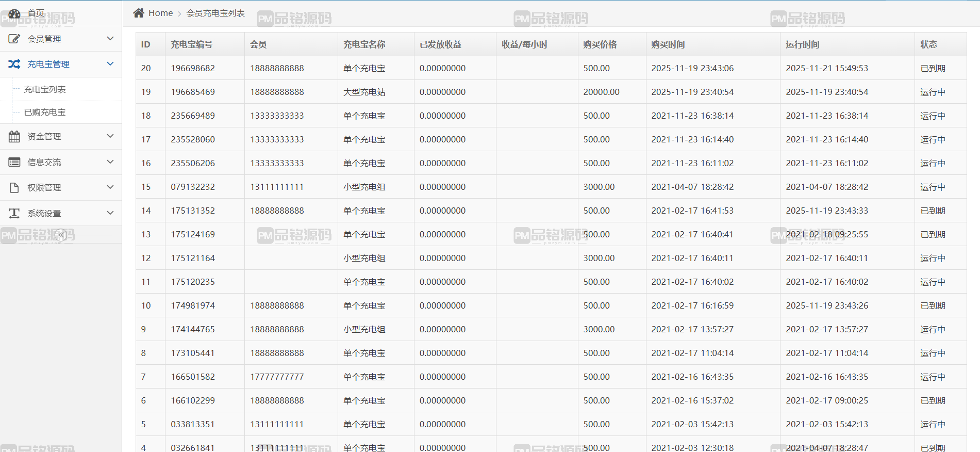The width and height of the screenshot is (980, 452).
Task: Click charger number 079132232
Action: pos(193,187)
